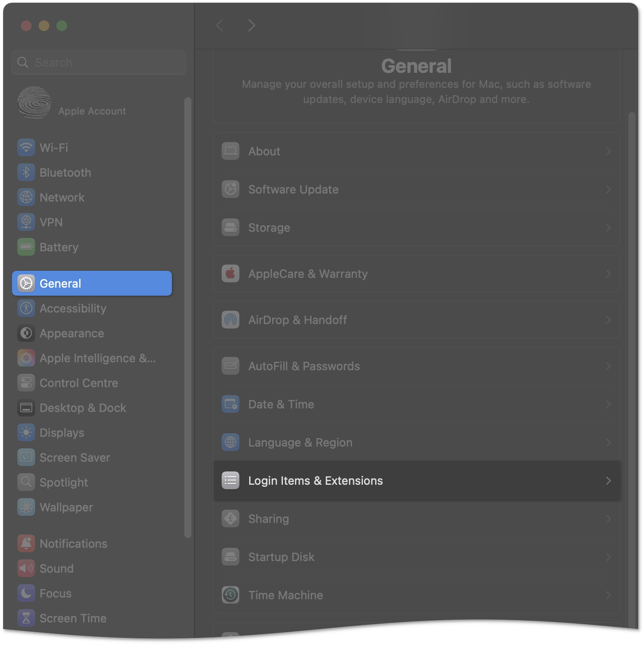
Task: Click the Storage drive icon
Action: [x=231, y=228]
